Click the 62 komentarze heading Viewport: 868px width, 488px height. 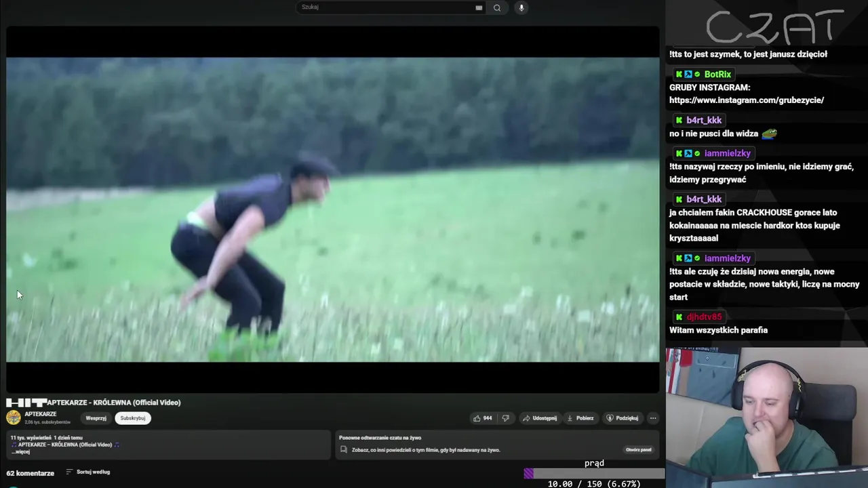coord(31,473)
